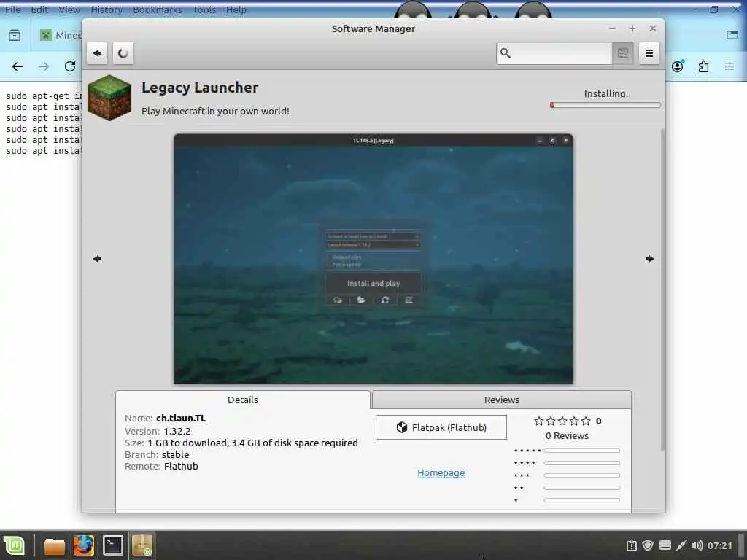Open the Bookmarks menu in Firefox
747x560 pixels.
[x=158, y=9]
